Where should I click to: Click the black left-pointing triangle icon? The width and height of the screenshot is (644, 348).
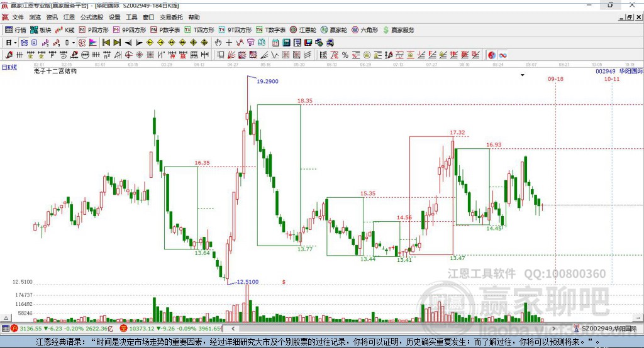(x=128, y=43)
